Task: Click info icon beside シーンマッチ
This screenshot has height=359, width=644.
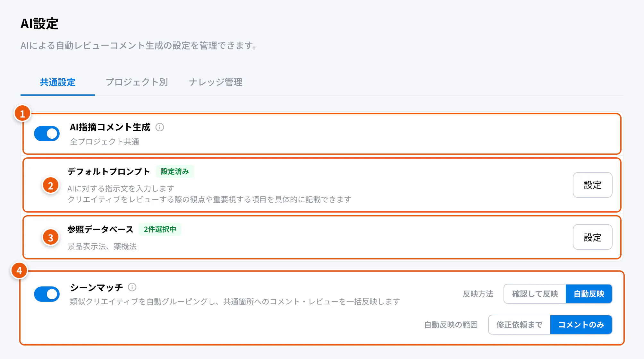Action: (132, 287)
